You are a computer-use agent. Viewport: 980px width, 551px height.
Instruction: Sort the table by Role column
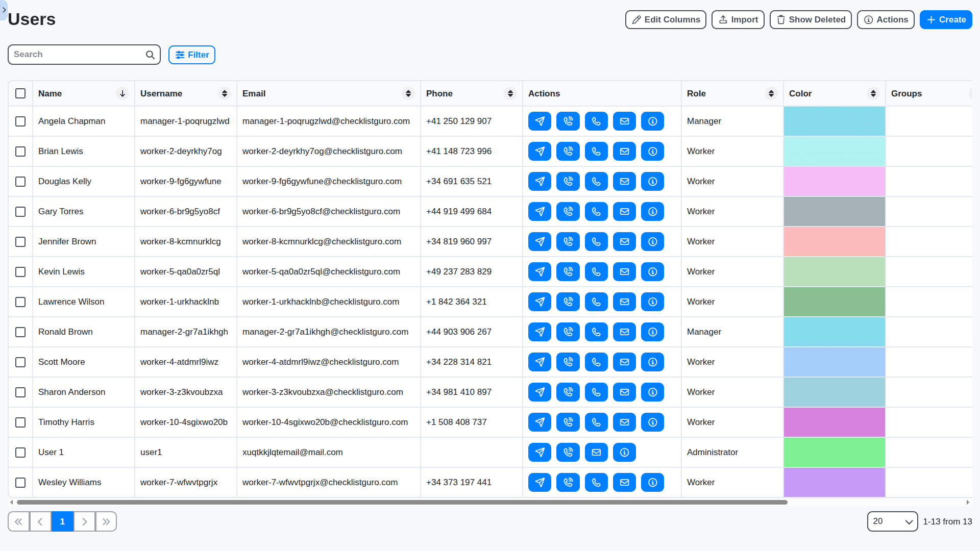[771, 93]
